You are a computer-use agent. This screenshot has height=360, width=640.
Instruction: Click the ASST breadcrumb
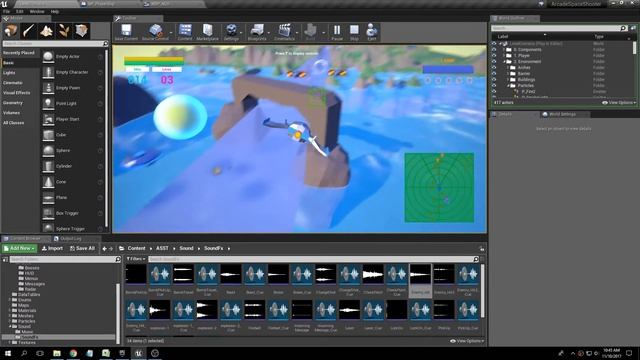162,248
